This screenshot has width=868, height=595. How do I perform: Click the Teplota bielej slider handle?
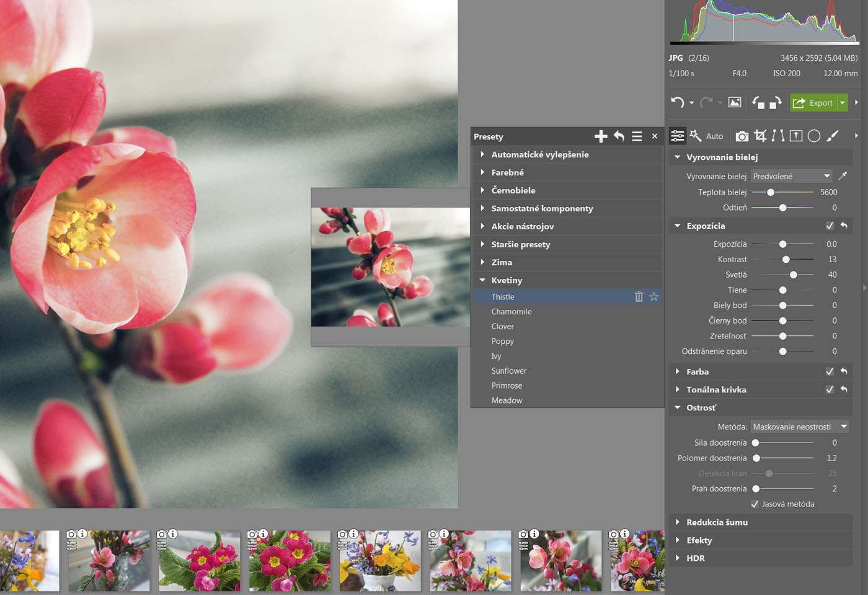point(771,192)
